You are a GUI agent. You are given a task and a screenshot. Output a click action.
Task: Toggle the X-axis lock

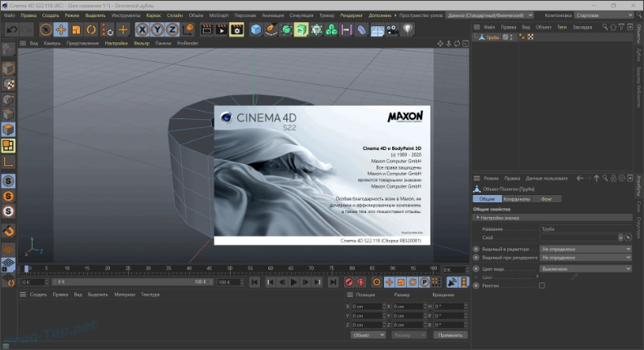click(143, 29)
